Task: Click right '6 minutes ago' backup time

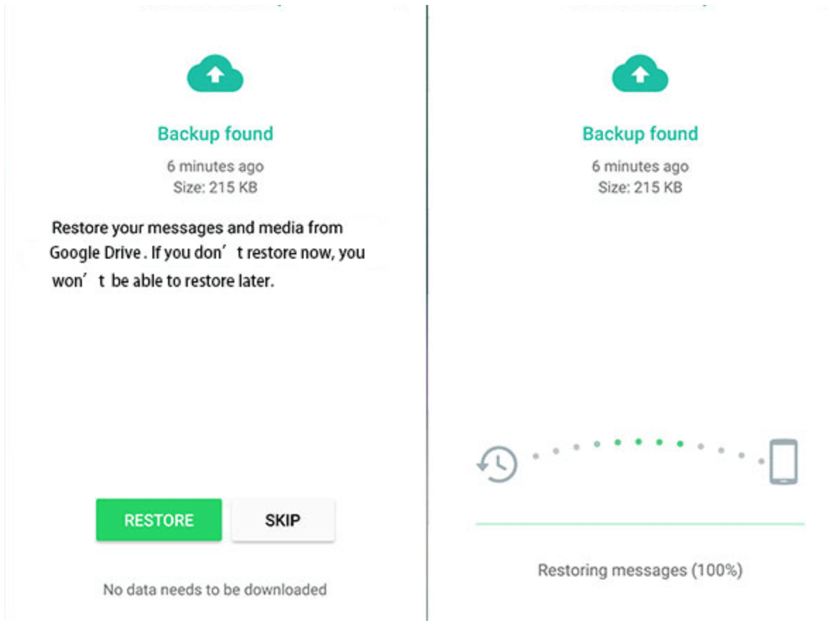Action: click(x=640, y=166)
